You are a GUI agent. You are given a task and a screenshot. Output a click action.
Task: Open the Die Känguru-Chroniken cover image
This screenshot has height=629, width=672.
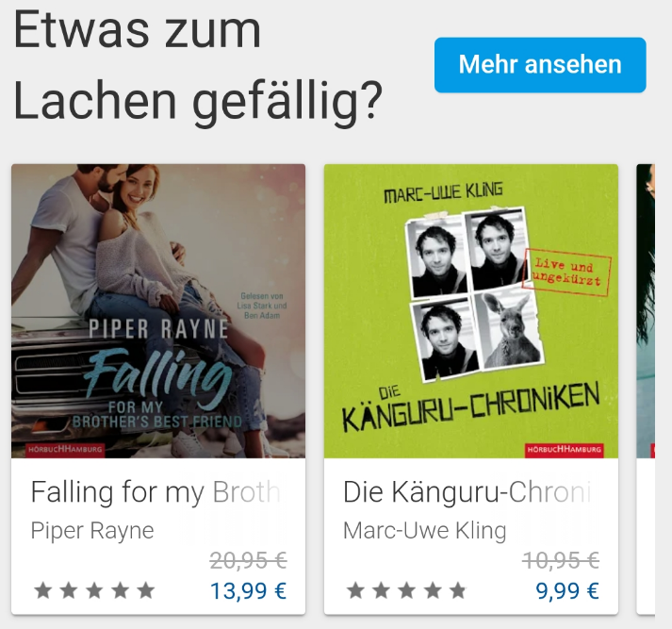[471, 311]
